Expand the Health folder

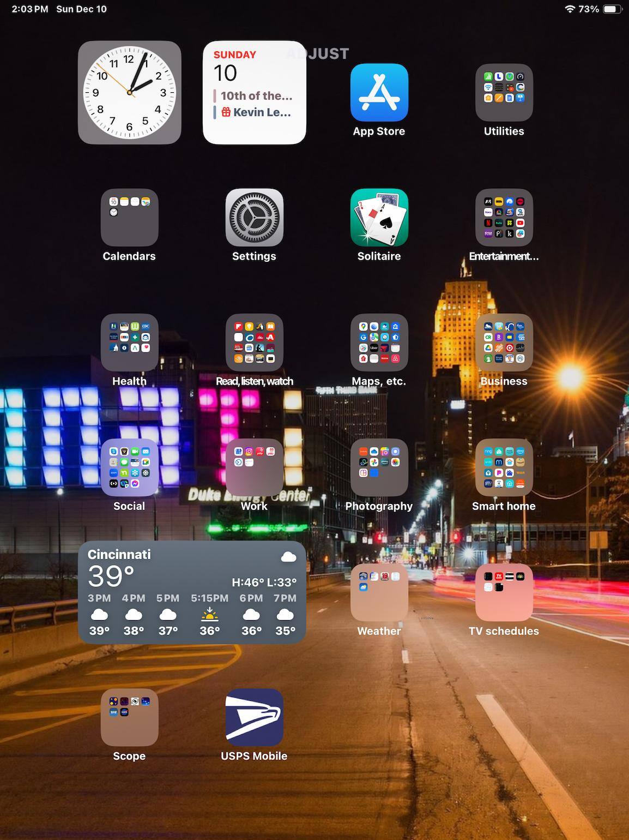click(129, 343)
